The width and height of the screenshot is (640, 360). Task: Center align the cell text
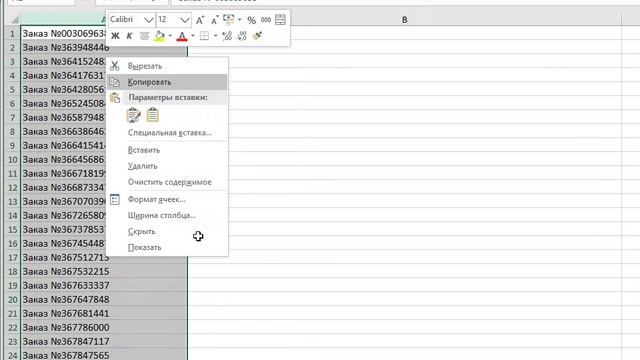[144, 36]
